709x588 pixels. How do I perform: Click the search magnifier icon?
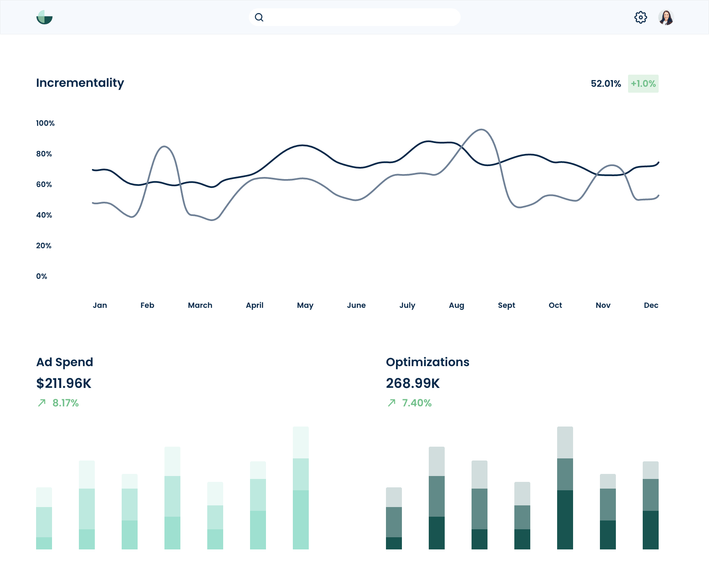(x=259, y=17)
